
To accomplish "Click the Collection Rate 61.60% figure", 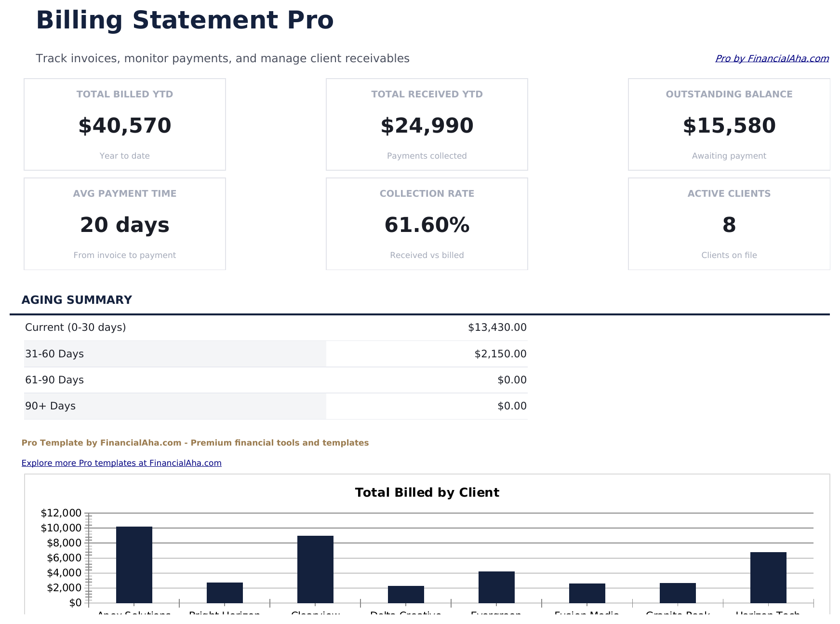I will (x=427, y=224).
